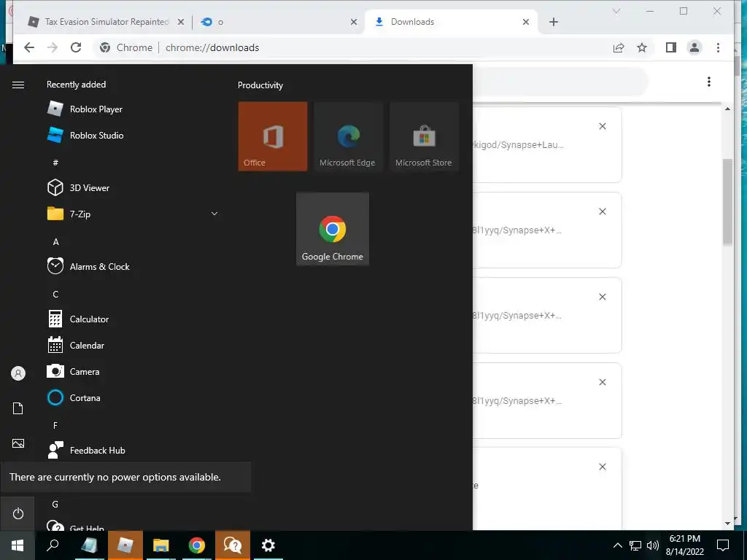The width and height of the screenshot is (747, 560).
Task: Click the Downloads page scrollbar thumb
Action: [727, 203]
